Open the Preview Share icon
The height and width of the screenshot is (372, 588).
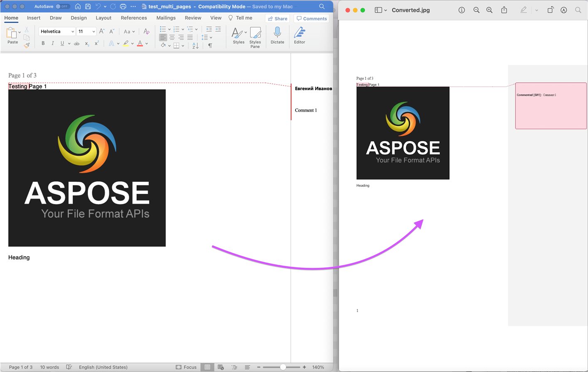pos(504,10)
